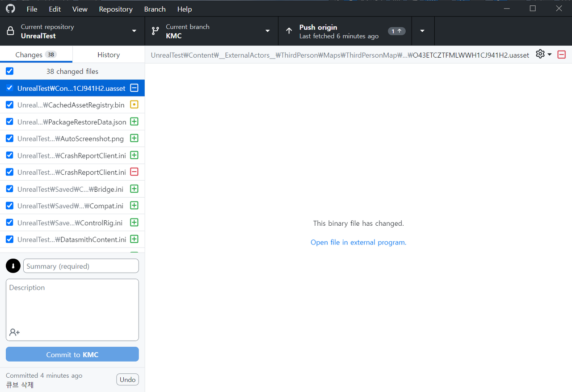The height and width of the screenshot is (392, 572).
Task: Toggle the select-all 38 changed files checkbox
Action: (9, 71)
